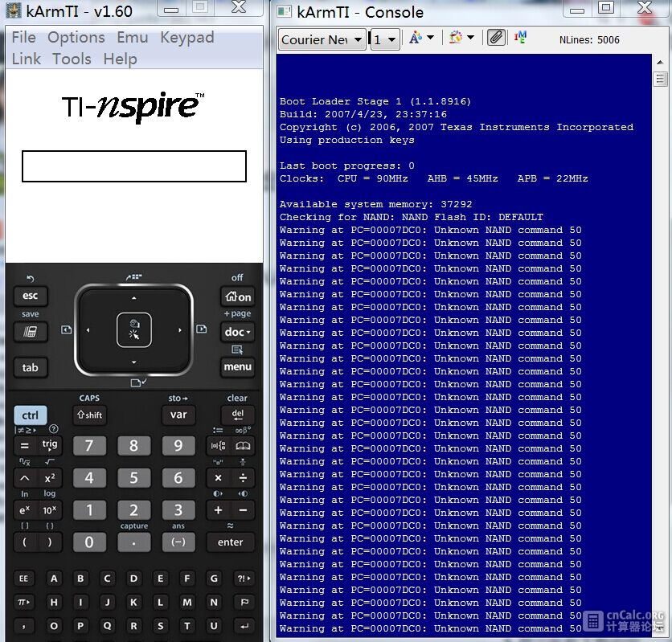This screenshot has height=642, width=672.
Task: Toggle the ctrl modifier key
Action: [30, 415]
